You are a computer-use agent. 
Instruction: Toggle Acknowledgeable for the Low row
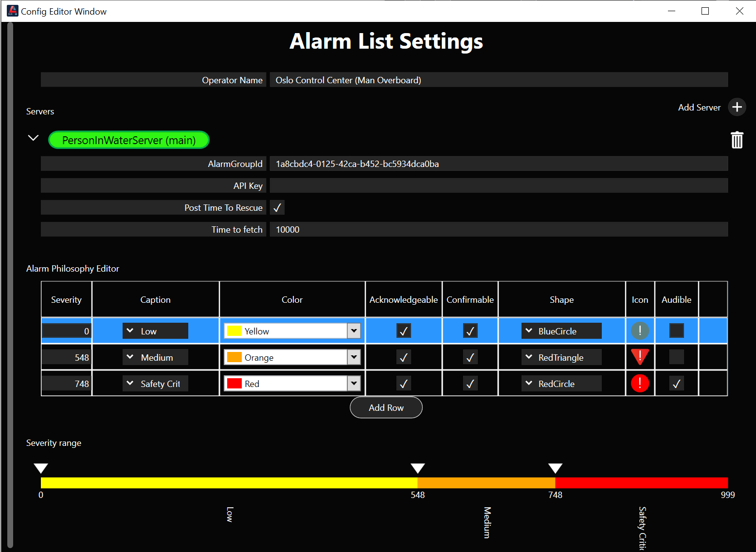(x=403, y=331)
